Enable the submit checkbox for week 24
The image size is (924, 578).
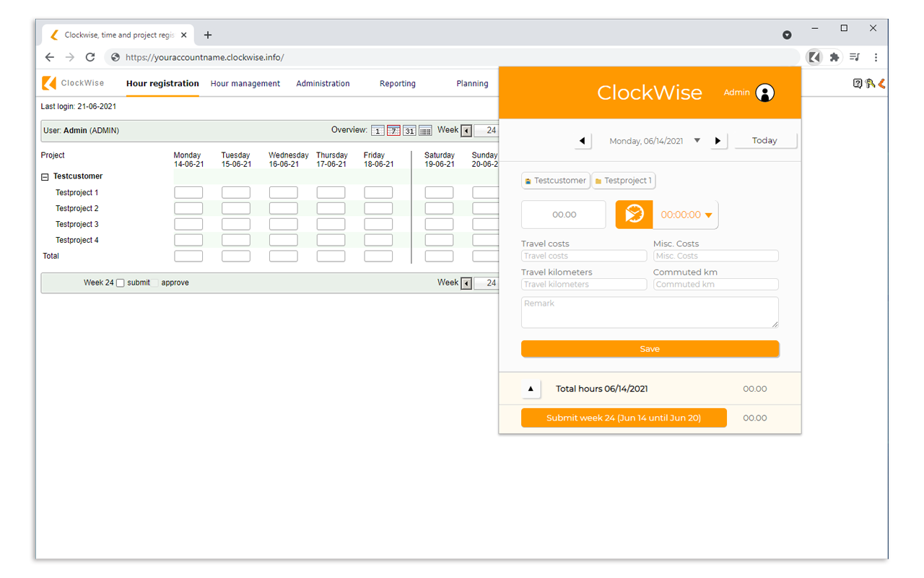(119, 282)
